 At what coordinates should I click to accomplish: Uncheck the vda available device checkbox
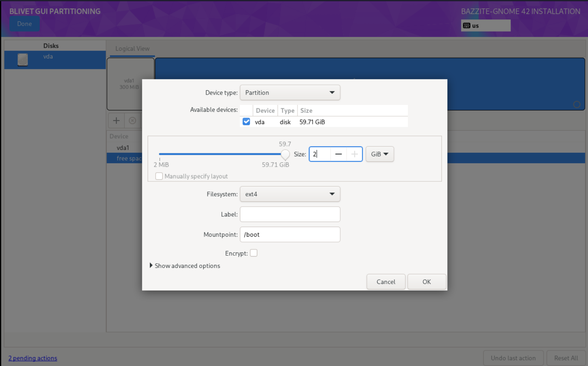[246, 122]
